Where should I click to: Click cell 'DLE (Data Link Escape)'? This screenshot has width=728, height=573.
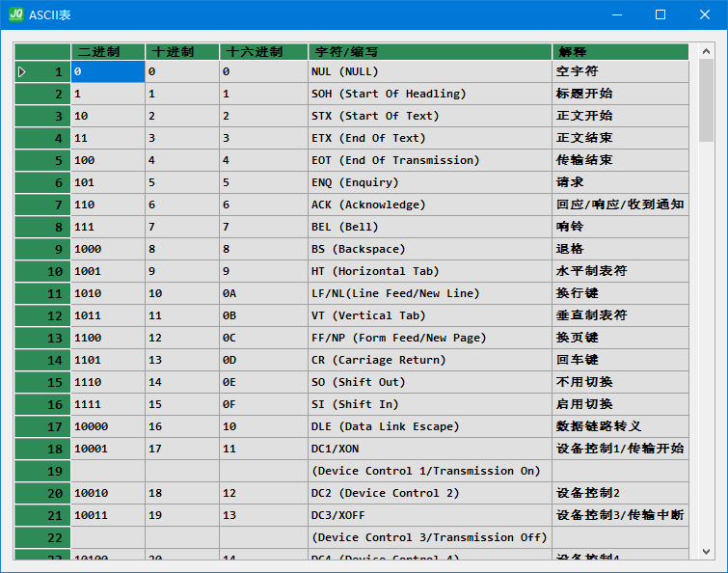430,426
